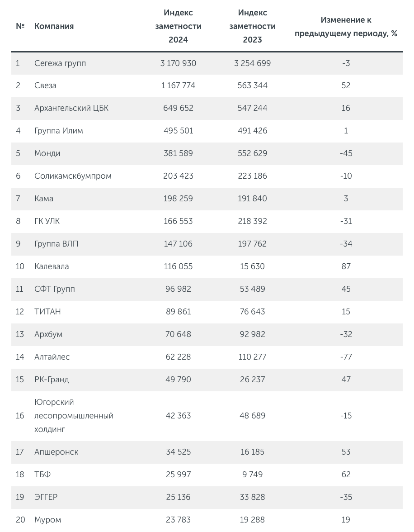
Task: Click the Калевала change value 87
Action: pyautogui.click(x=346, y=266)
